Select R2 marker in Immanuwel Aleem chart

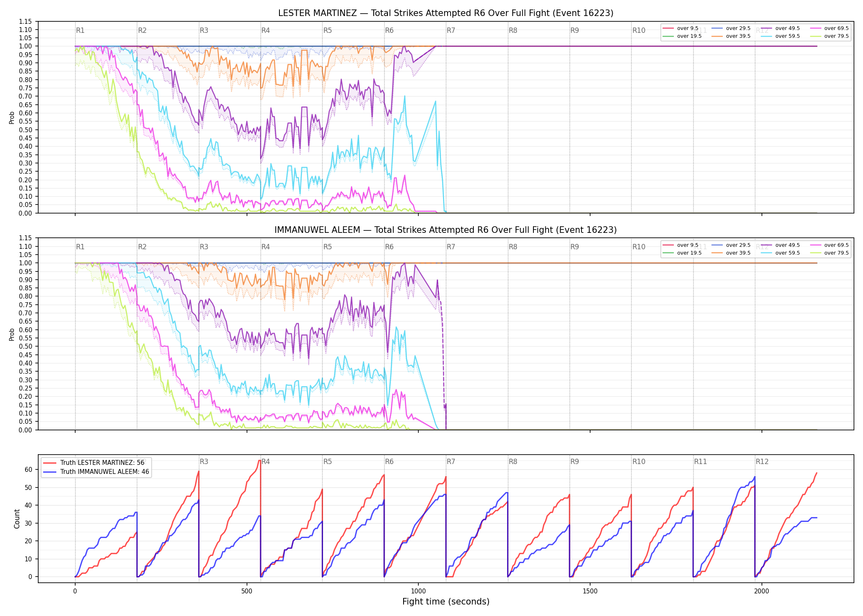142,247
